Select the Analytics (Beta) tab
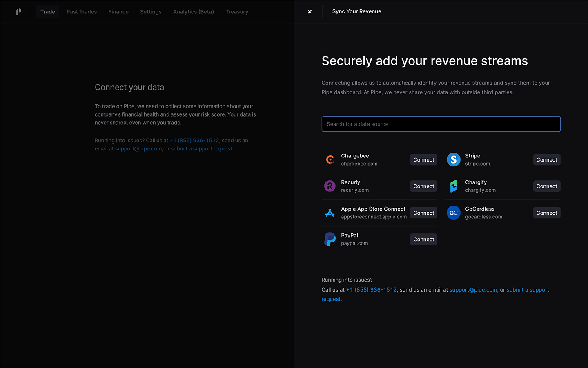 point(194,11)
